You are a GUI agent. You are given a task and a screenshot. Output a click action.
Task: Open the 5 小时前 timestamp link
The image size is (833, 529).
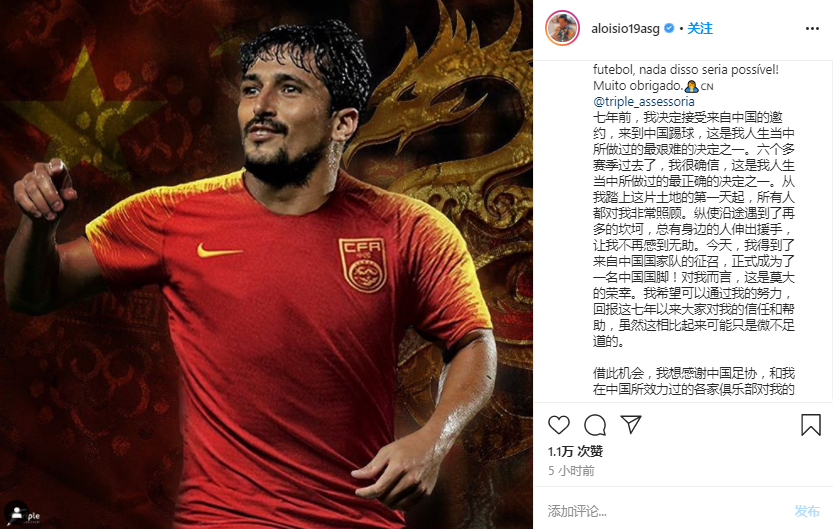tap(571, 471)
